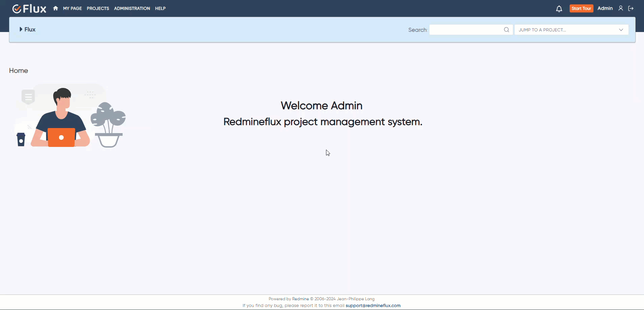Open the Help menu item
The width and height of the screenshot is (644, 310).
(160, 8)
